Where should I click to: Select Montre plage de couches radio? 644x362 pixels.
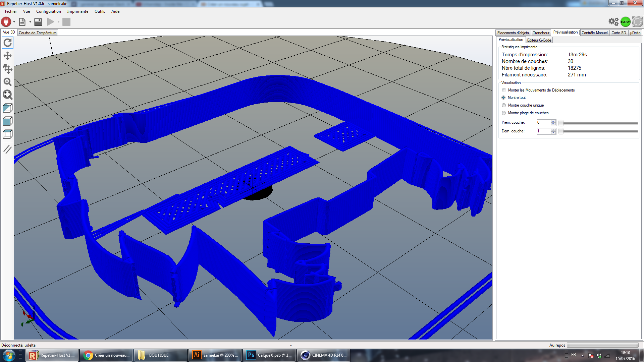(x=504, y=113)
